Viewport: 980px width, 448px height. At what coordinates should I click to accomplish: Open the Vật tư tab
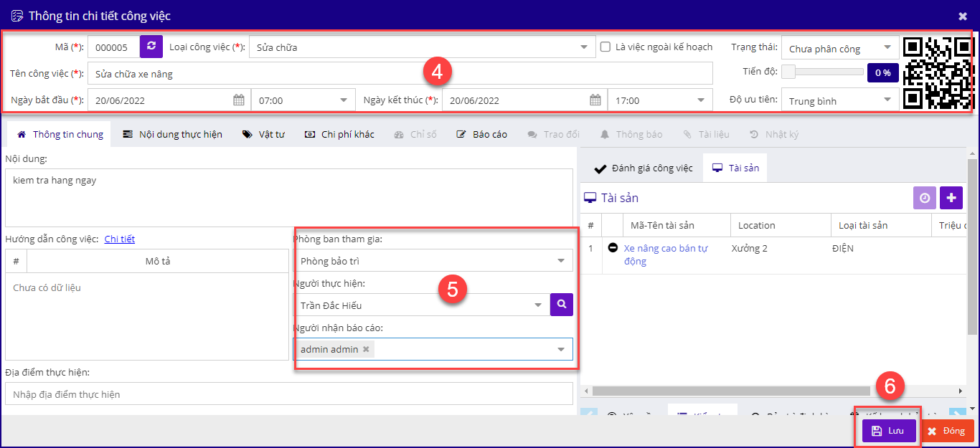(x=263, y=134)
